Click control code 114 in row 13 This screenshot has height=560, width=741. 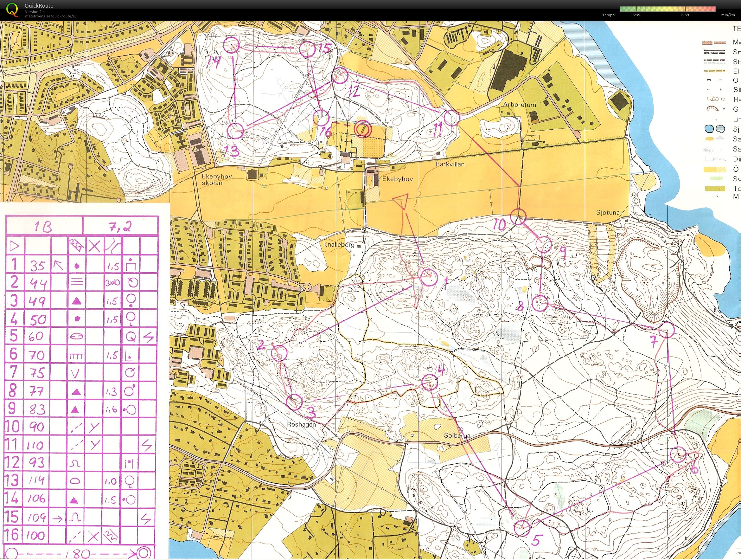pyautogui.click(x=36, y=480)
